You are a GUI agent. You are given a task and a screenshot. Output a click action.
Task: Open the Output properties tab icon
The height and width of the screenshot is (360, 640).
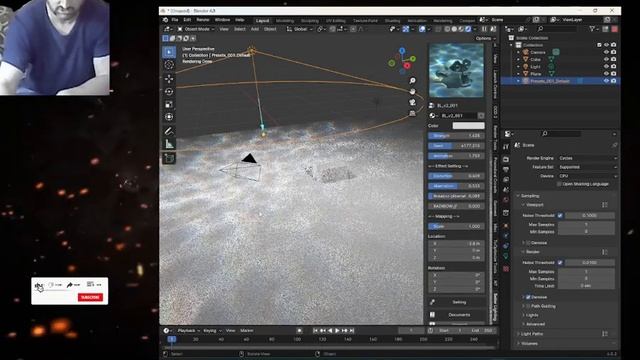point(506,169)
